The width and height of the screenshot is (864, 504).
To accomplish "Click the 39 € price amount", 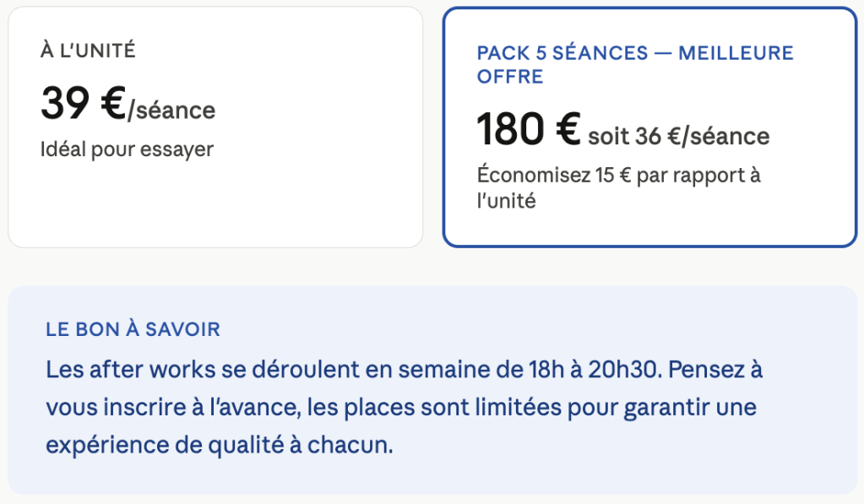I will pos(82,105).
